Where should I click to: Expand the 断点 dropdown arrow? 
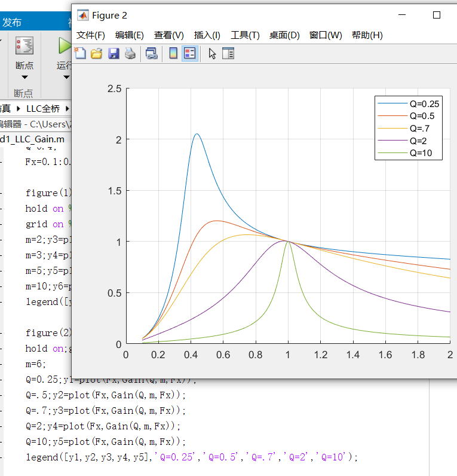(x=24, y=77)
